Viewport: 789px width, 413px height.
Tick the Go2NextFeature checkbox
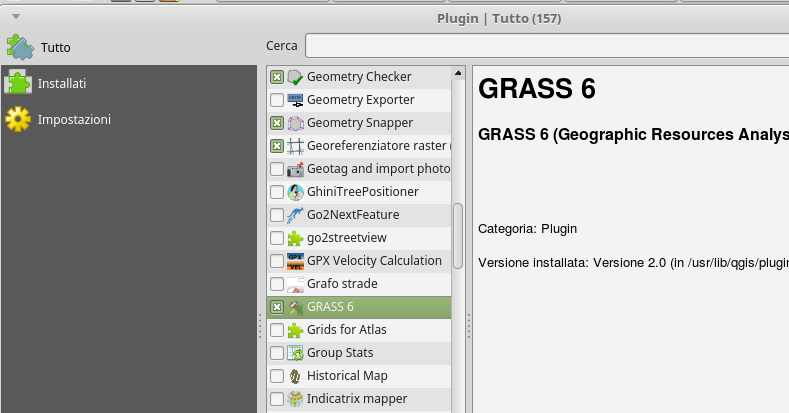click(x=277, y=215)
